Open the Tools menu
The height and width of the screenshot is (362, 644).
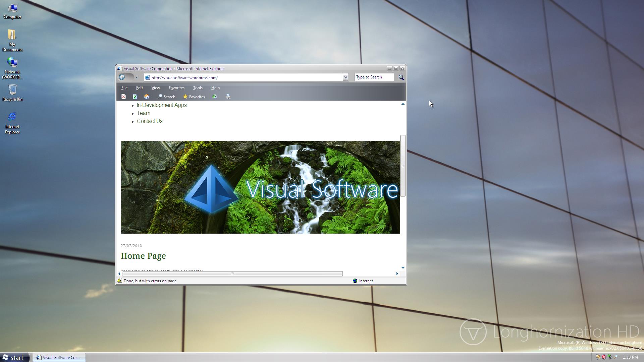pyautogui.click(x=198, y=88)
